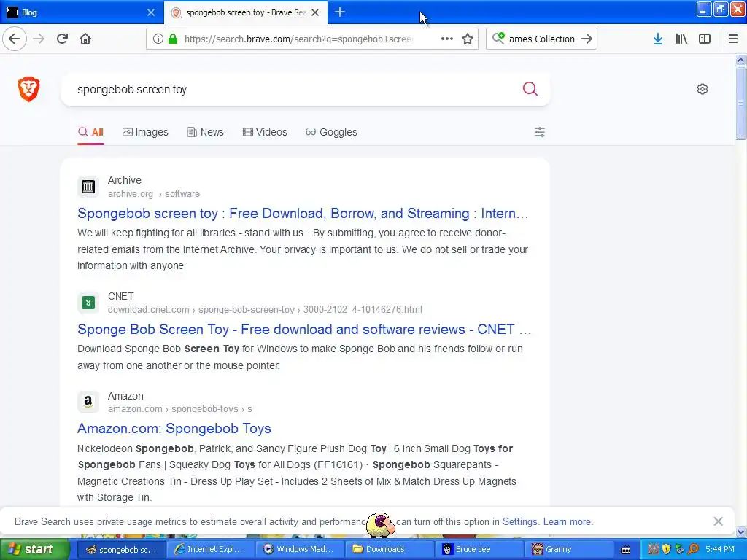This screenshot has height=560, width=747.
Task: Click the forward navigation arrow
Action: point(39,39)
